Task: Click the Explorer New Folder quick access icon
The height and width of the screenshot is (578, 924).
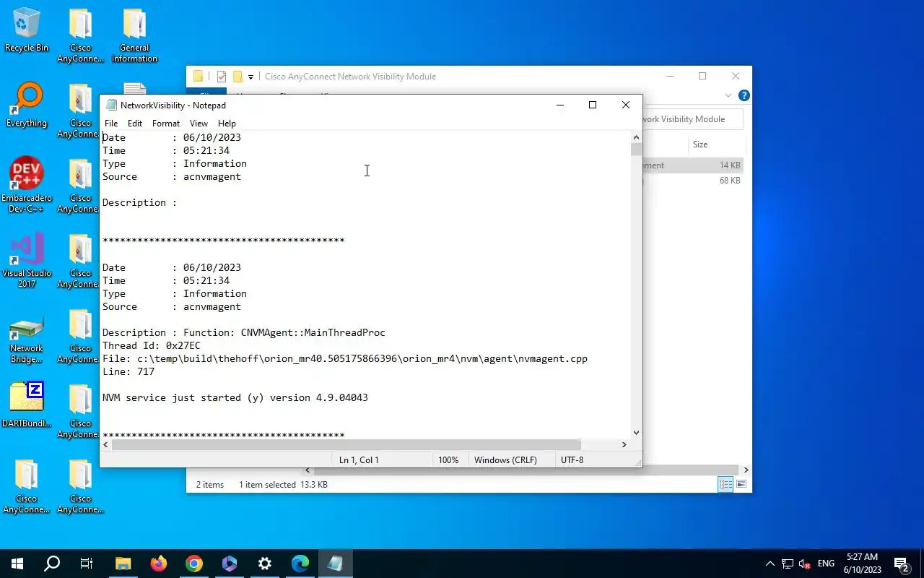Action: [x=237, y=77]
